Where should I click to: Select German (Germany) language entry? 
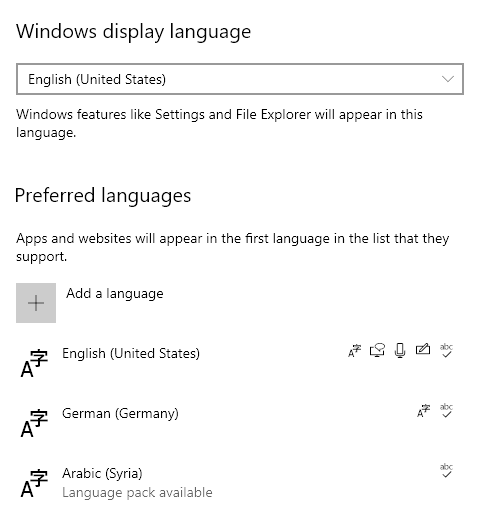pos(237,423)
